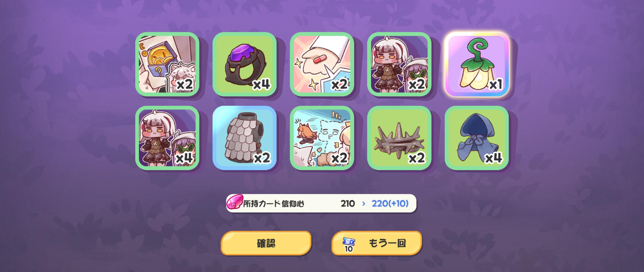
Task: Tap the glowing flower lantern rare item
Action: coord(477,64)
